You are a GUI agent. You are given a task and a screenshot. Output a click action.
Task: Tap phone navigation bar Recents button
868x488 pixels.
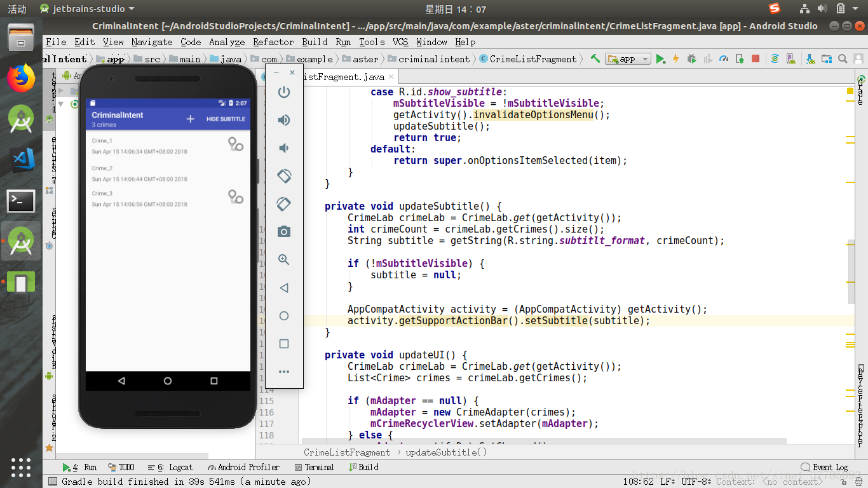[x=214, y=381]
